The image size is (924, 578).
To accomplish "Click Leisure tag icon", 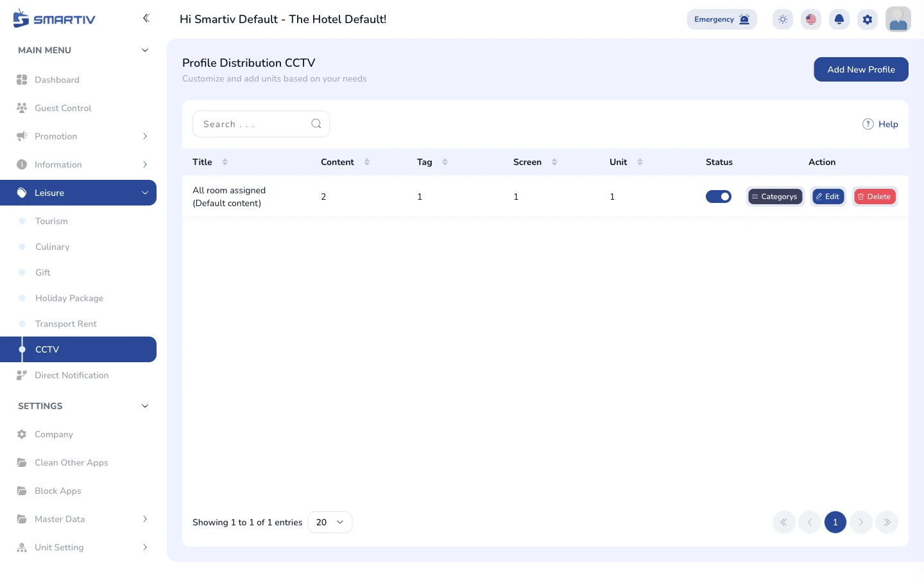I will [x=22, y=193].
